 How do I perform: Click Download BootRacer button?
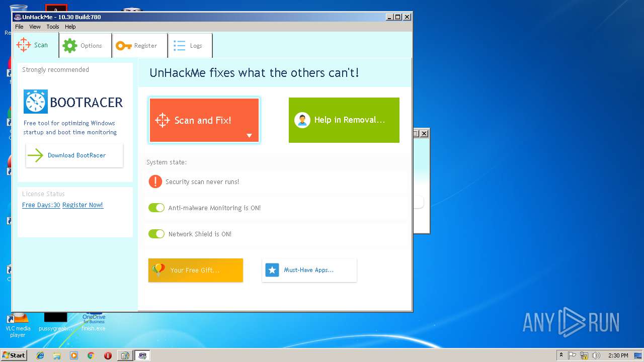click(74, 155)
